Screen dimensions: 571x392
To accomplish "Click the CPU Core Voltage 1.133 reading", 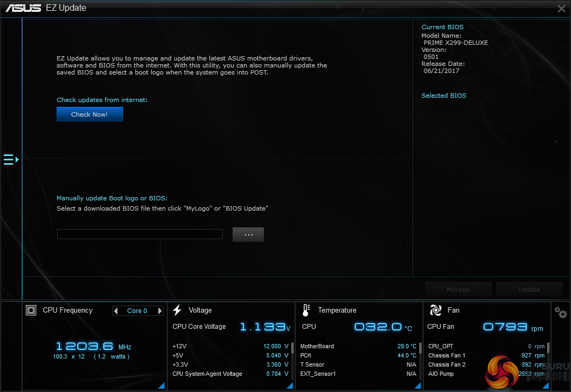I will point(264,327).
